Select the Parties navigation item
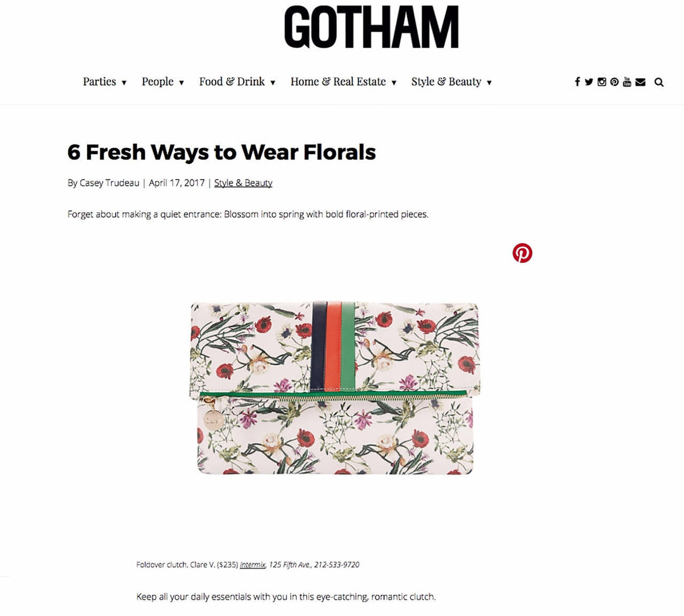Viewport: 684px width, 616px height. pyautogui.click(x=100, y=81)
